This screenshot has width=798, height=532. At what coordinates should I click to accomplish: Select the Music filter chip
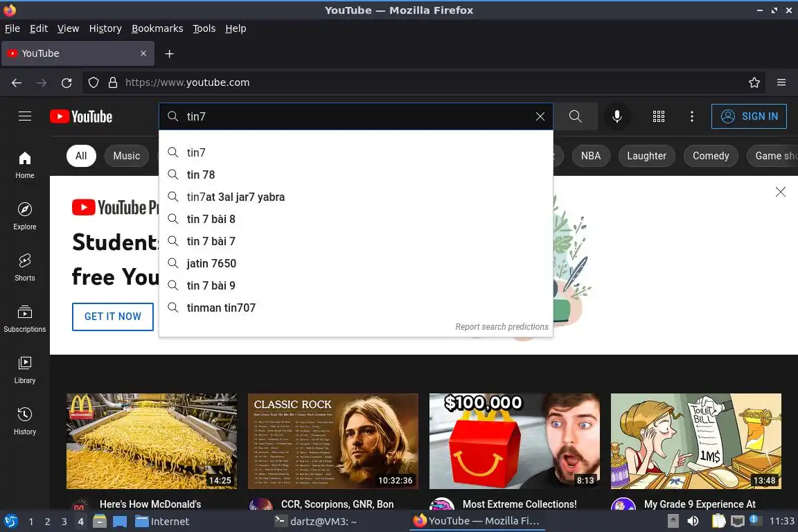pos(127,156)
